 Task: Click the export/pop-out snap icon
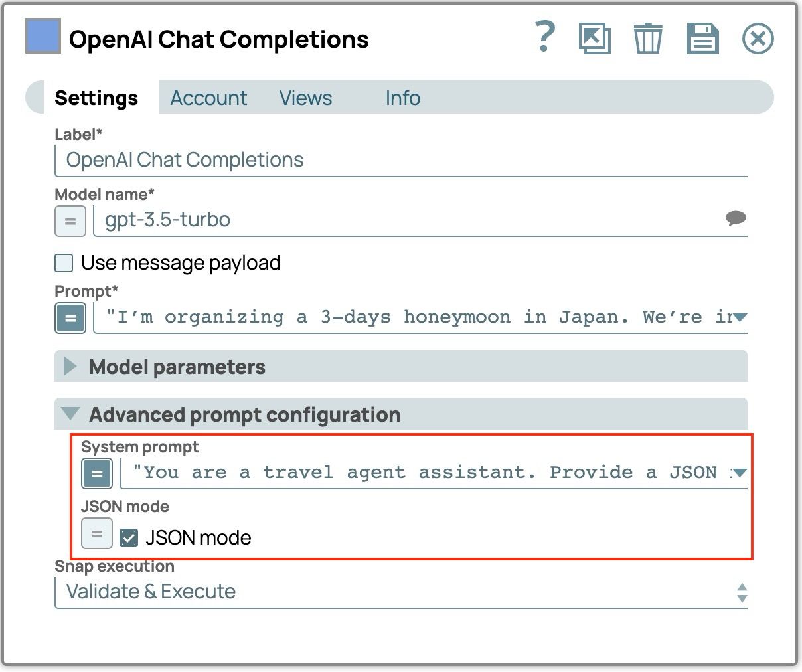tap(594, 39)
